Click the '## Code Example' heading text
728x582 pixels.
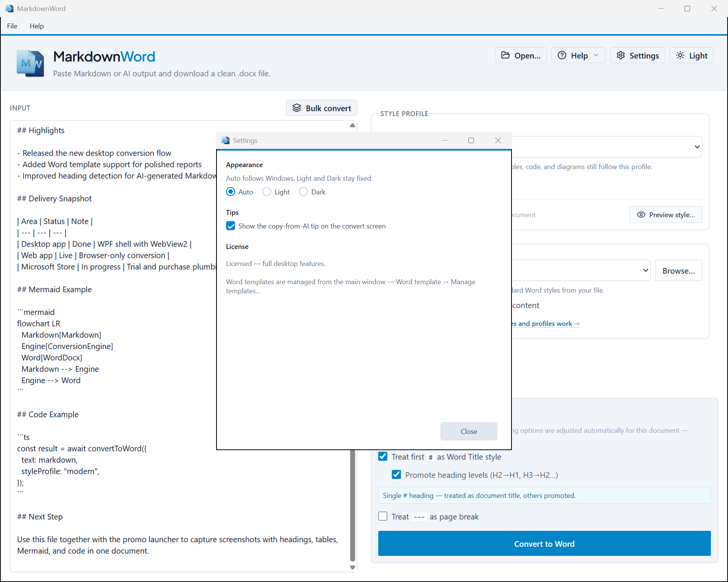(x=48, y=415)
